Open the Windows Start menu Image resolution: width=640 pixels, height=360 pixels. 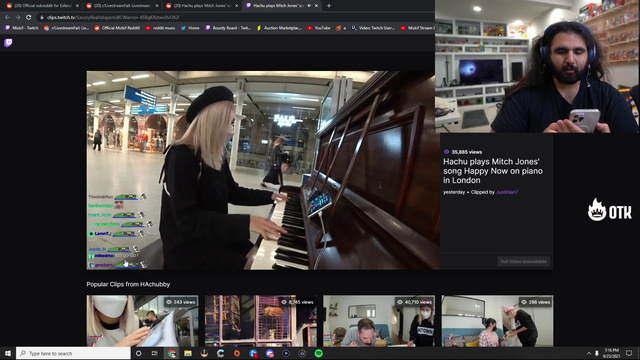tap(8, 353)
